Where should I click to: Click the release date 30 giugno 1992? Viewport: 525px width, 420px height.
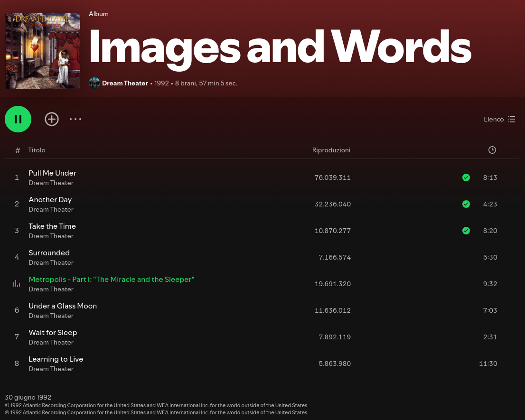[x=28, y=397]
